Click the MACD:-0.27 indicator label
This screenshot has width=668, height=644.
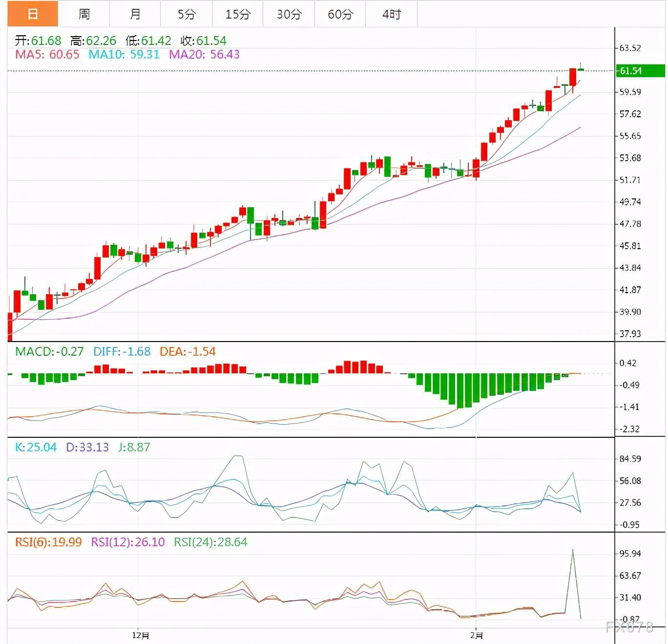coord(49,351)
